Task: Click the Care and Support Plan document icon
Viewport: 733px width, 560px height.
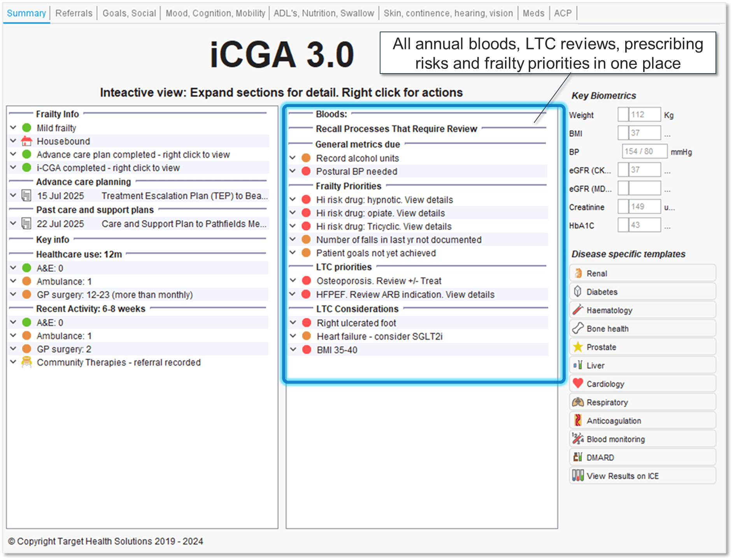Action: [x=26, y=224]
